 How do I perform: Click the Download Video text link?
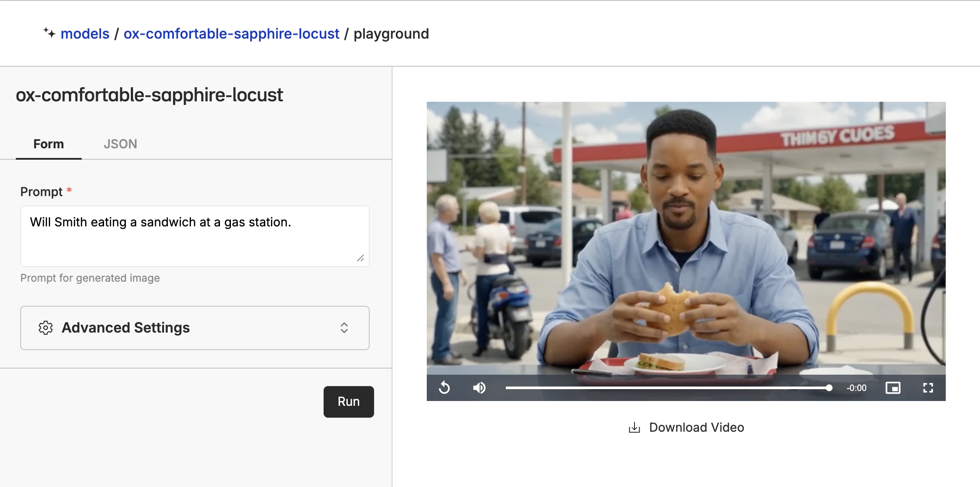(x=696, y=427)
